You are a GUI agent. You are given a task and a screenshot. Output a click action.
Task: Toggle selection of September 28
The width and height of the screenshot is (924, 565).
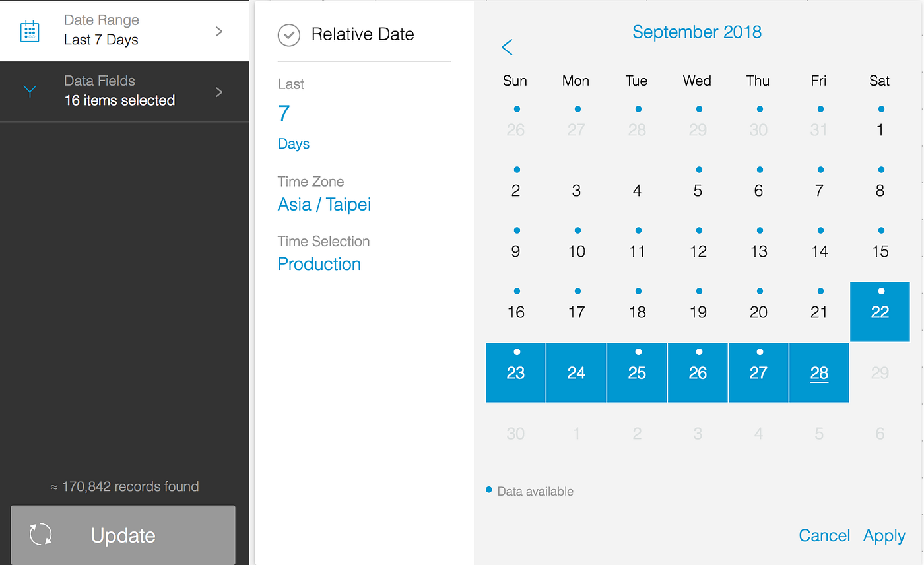click(819, 372)
